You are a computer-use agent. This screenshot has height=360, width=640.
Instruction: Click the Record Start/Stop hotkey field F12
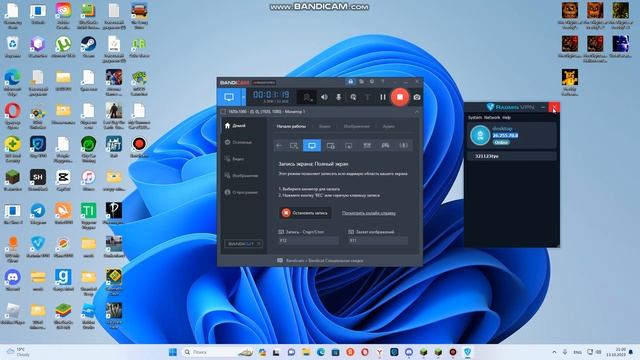pyautogui.click(x=308, y=241)
